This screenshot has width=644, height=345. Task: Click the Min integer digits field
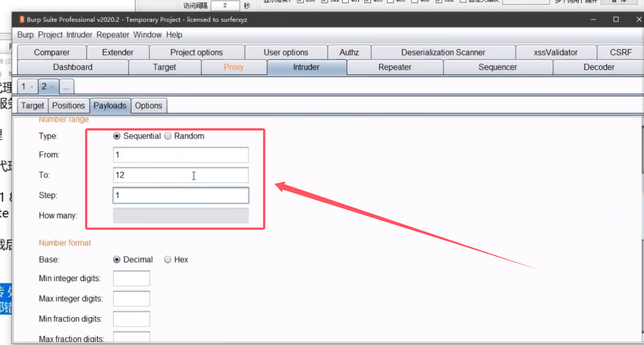tap(132, 278)
